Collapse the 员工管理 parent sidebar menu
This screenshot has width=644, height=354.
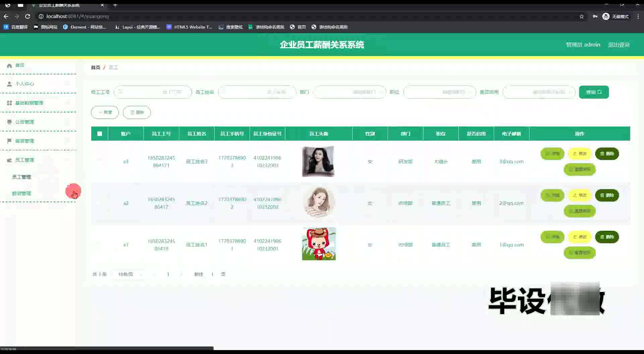tap(39, 160)
